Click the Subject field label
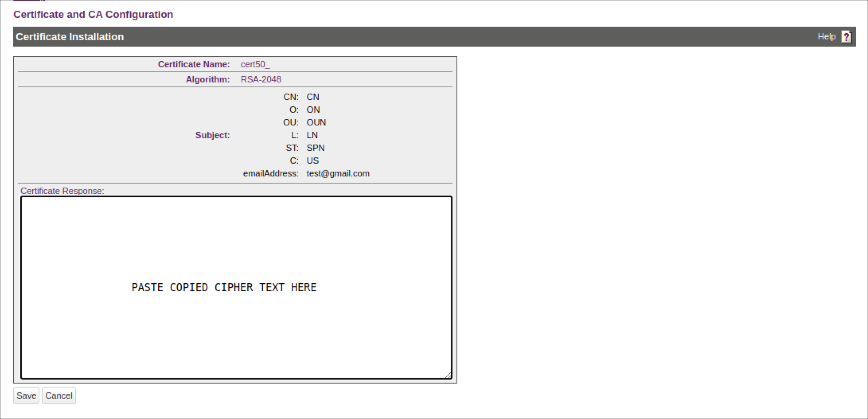Screen dimensions: 868x419 [212, 135]
